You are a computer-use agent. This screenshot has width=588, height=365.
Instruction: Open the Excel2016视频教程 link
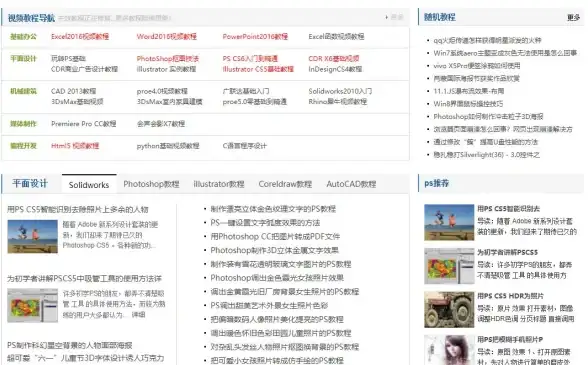(80, 36)
